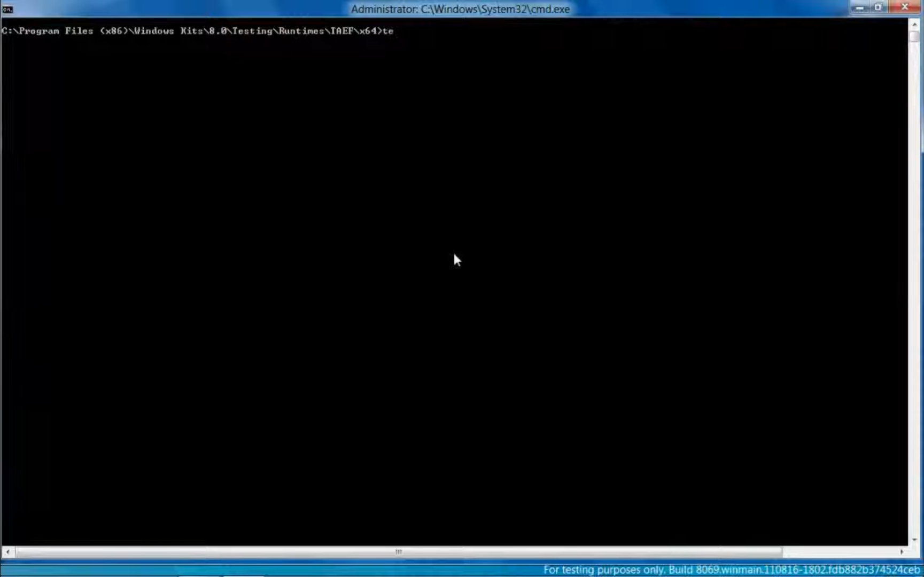Close the Administrator cmd.exe window
924x577 pixels.
tap(905, 7)
